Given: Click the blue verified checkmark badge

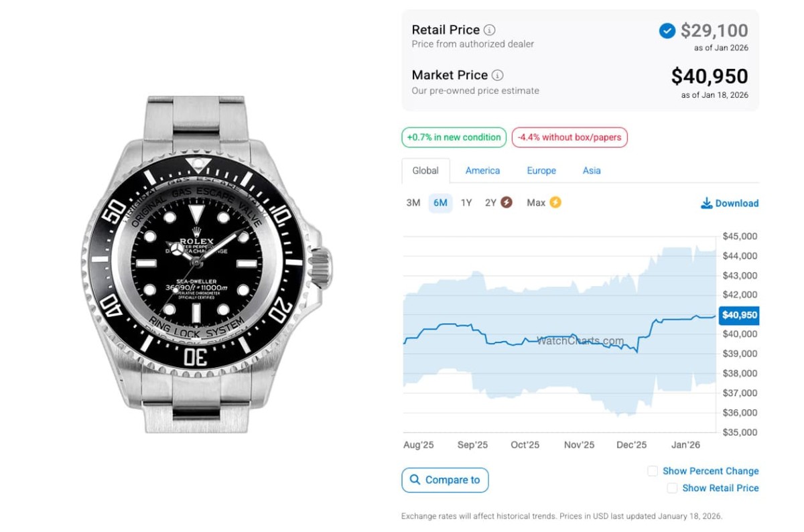Looking at the screenshot, I should (x=667, y=31).
